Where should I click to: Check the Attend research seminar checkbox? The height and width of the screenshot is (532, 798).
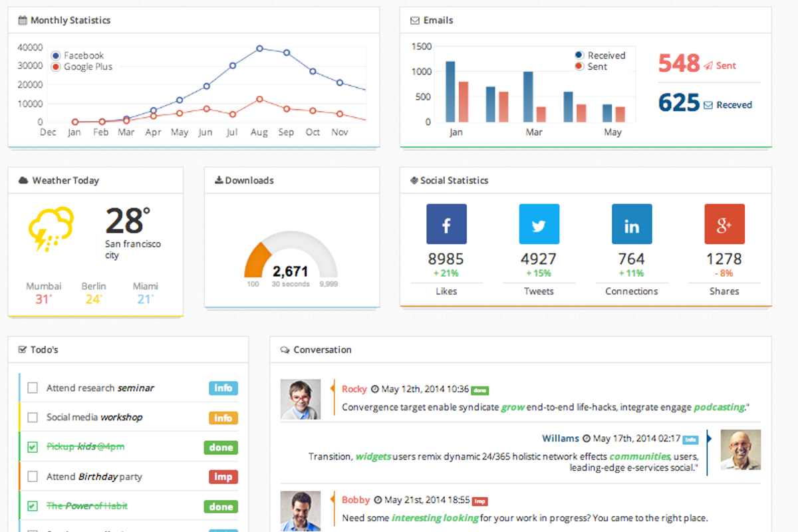[x=33, y=388]
